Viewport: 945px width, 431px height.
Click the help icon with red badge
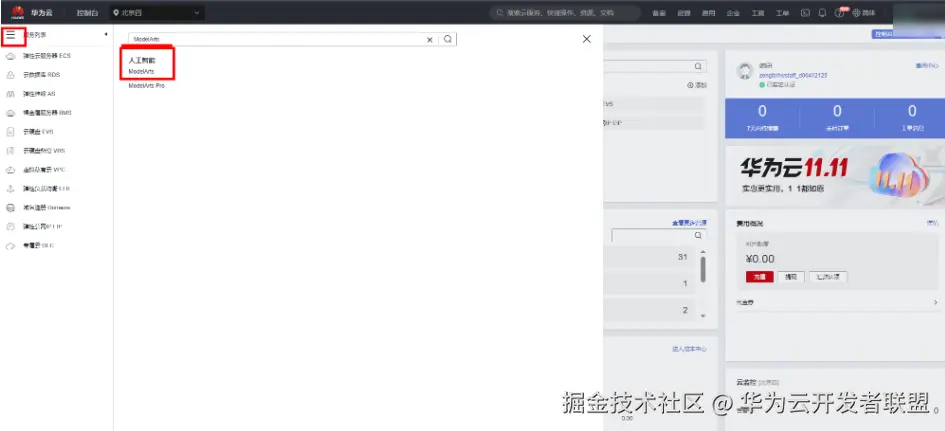840,13
